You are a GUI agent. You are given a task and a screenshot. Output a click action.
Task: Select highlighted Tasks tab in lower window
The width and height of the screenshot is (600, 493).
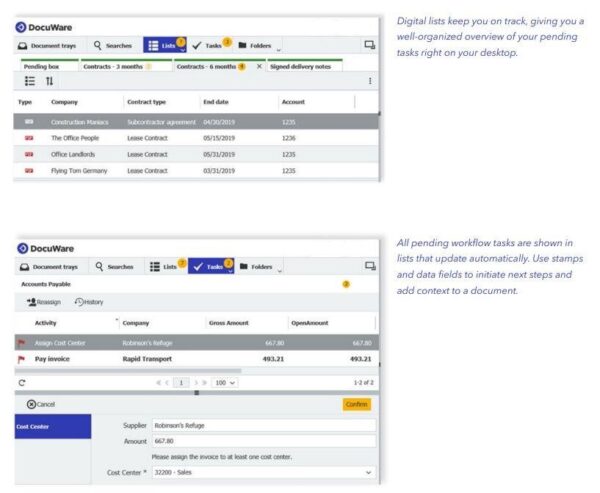coord(210,266)
